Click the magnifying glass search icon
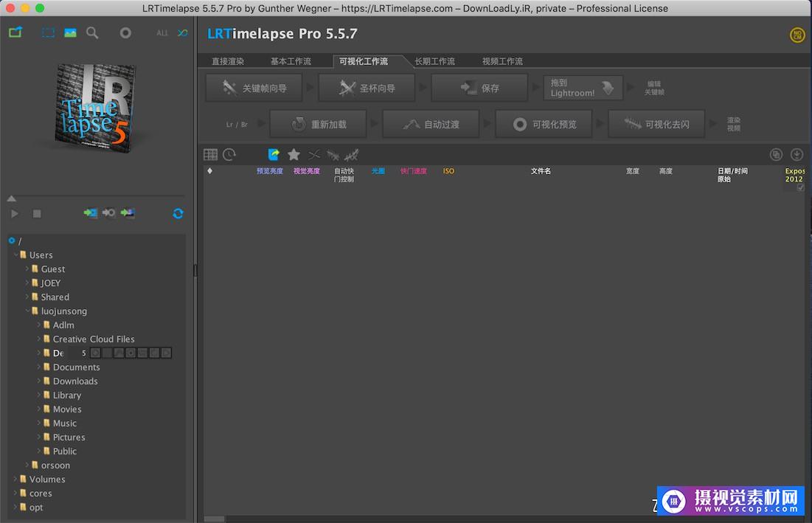The width and height of the screenshot is (812, 523). click(x=92, y=32)
